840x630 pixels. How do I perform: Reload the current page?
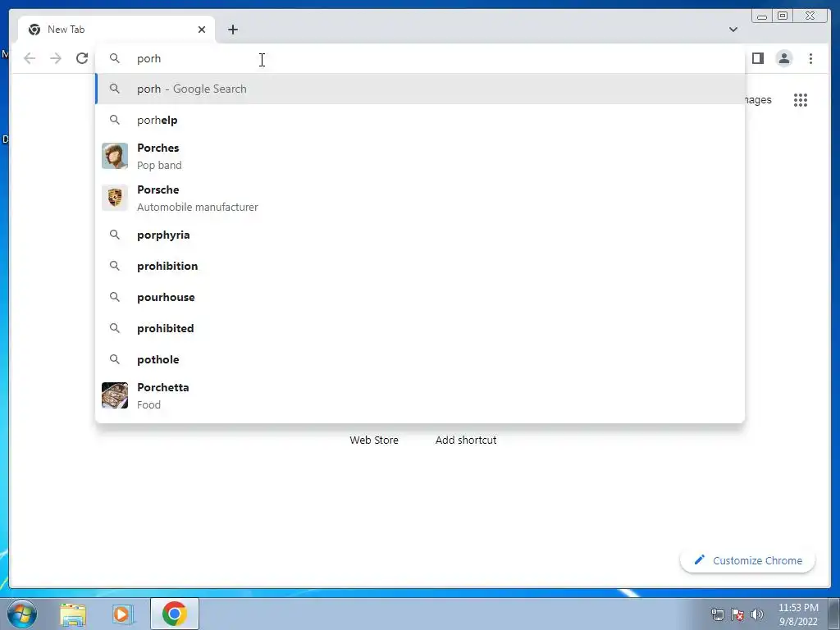[x=82, y=58]
